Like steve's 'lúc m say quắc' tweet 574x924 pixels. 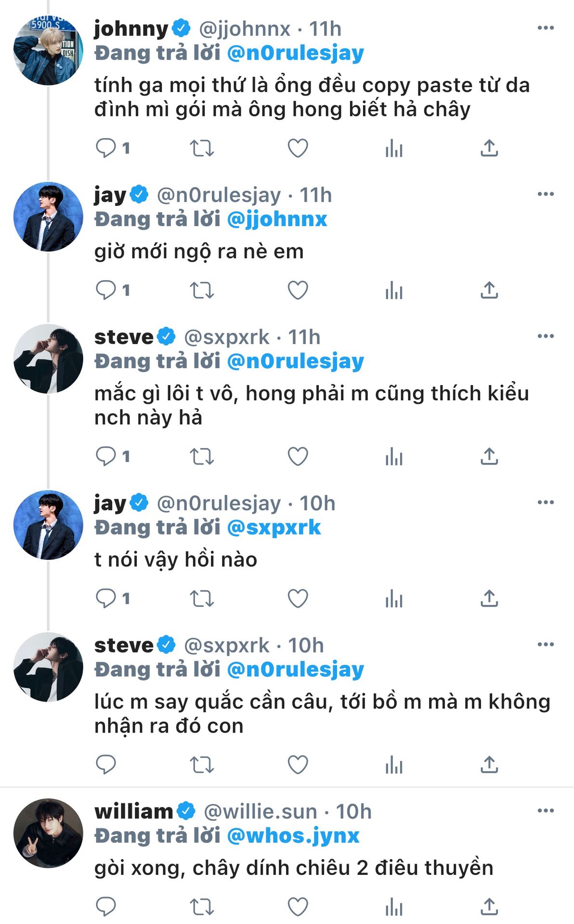point(298,764)
